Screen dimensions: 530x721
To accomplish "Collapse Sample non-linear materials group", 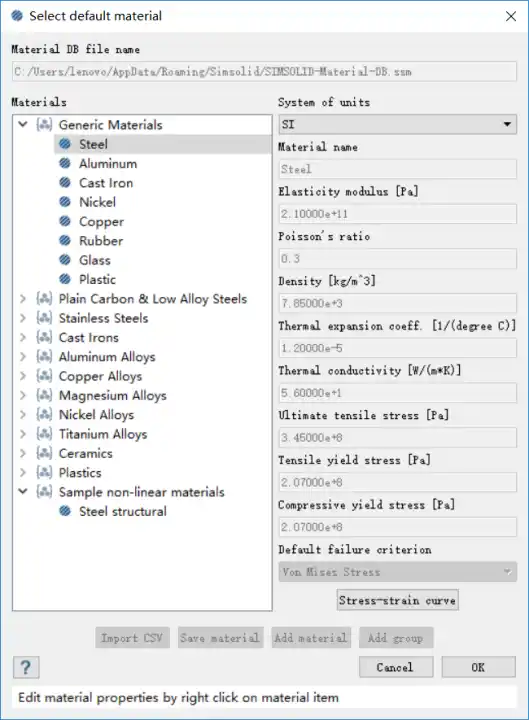I will (23, 492).
